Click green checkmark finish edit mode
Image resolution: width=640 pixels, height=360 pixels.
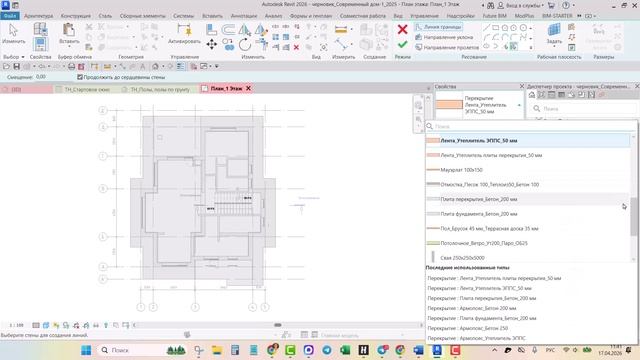(402, 44)
